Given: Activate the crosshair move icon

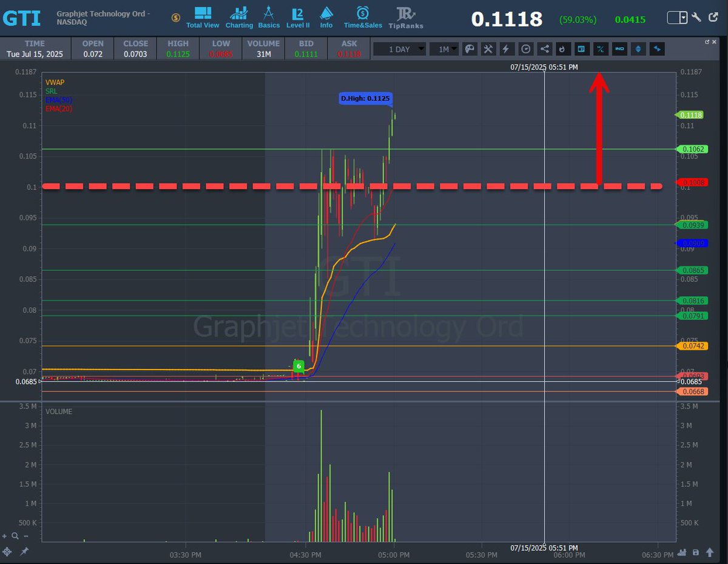Looking at the screenshot, I should click(x=7, y=551).
